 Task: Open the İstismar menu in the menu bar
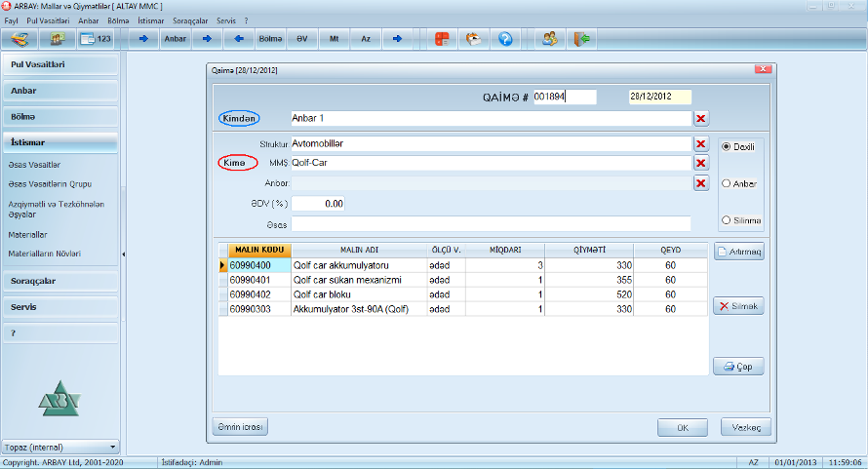(150, 21)
